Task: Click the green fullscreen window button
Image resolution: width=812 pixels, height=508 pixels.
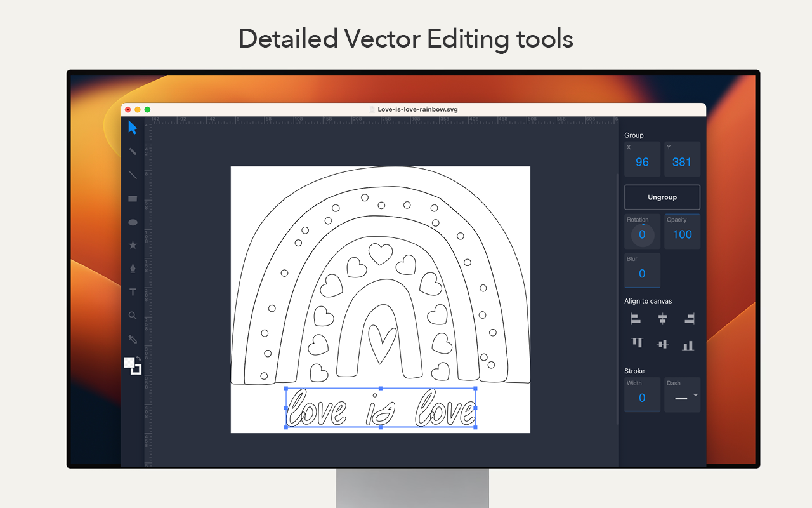Action: [147, 110]
